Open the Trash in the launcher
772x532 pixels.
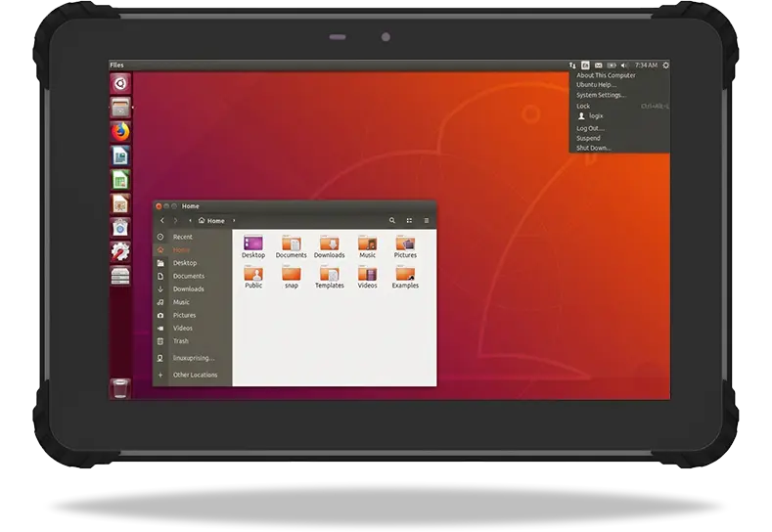point(119,388)
